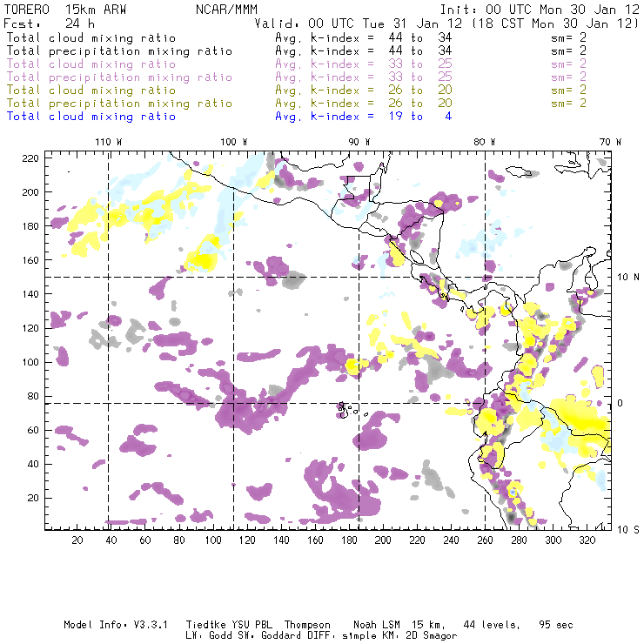Click the "TORERO" title text
The width and height of the screenshot is (644, 644).
pyautogui.click(x=27, y=10)
